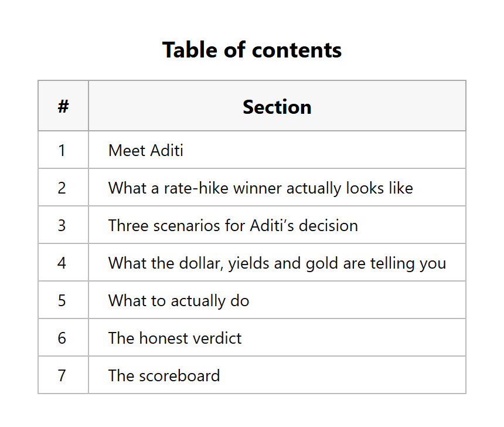Open the Meet Aditi section
This screenshot has width=504, height=427.
coord(145,150)
